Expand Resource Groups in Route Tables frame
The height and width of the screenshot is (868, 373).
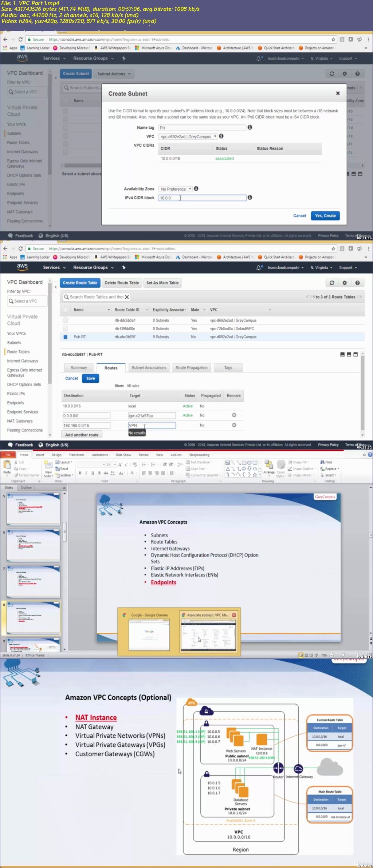[x=93, y=267]
